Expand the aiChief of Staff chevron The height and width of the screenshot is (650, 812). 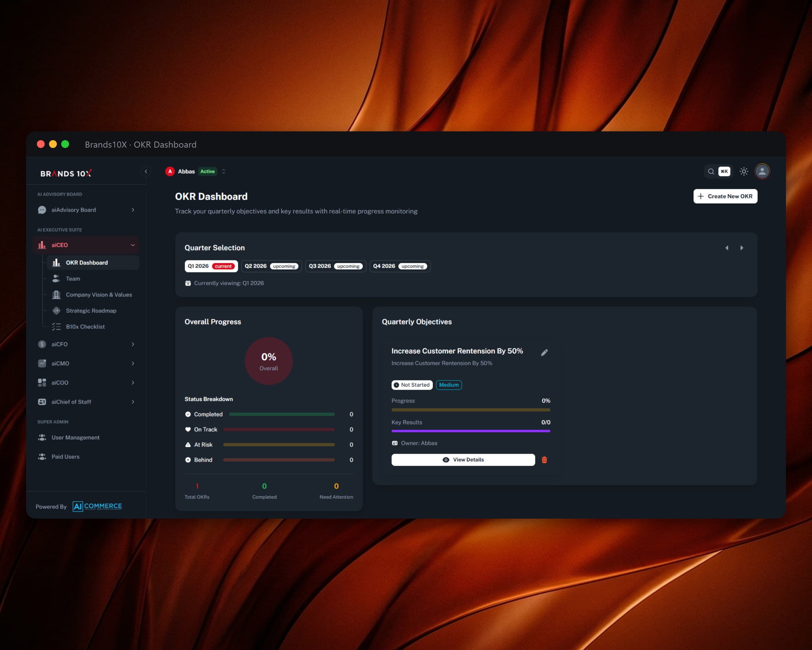[x=133, y=402]
